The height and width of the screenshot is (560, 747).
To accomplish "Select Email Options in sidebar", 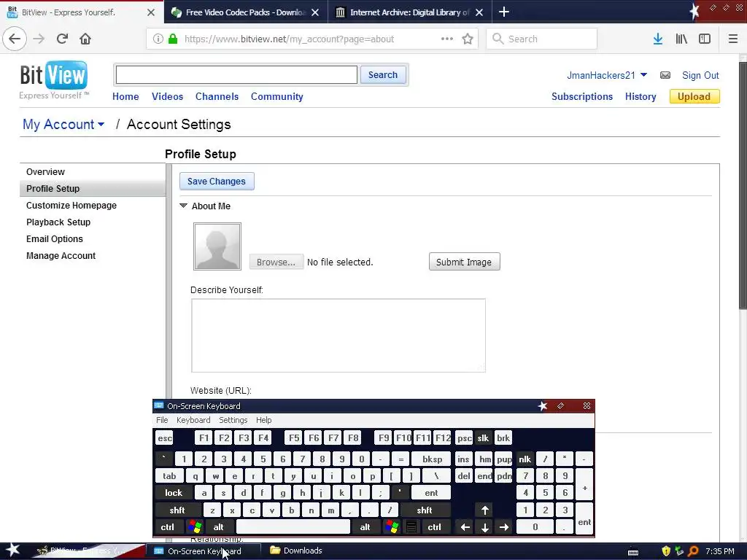I will 54,238.
